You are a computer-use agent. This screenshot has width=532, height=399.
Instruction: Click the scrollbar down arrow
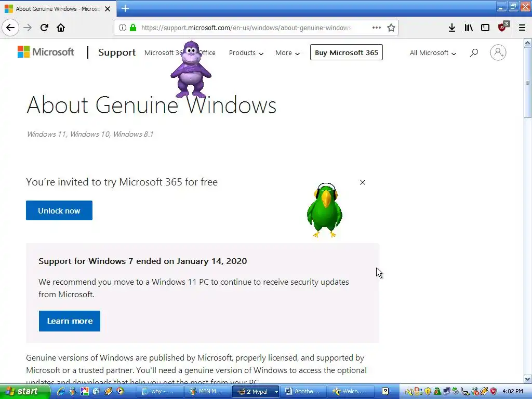[x=528, y=379]
